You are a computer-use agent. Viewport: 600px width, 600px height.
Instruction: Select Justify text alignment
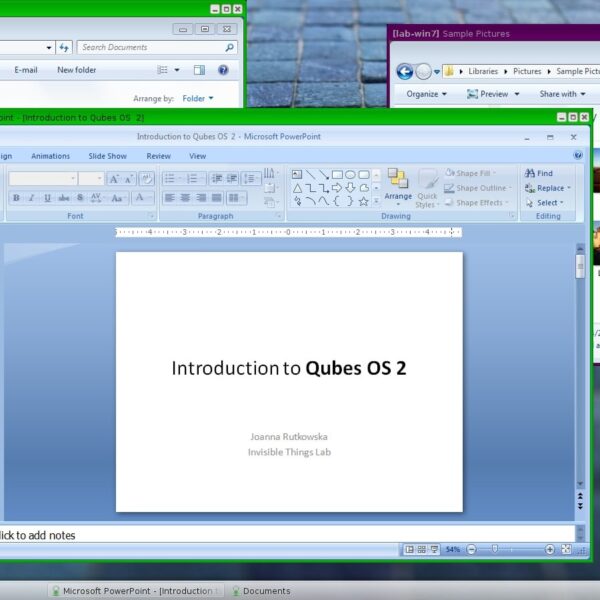(x=217, y=198)
